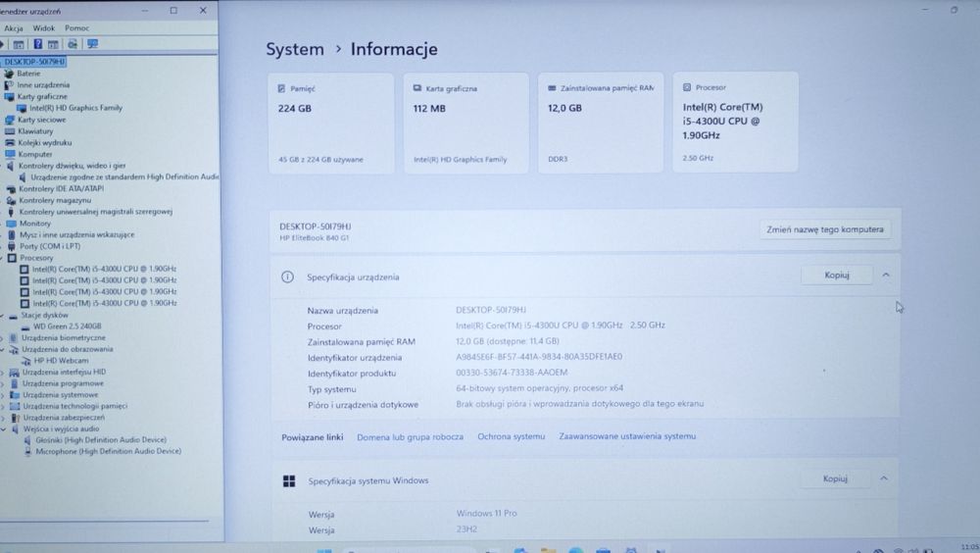Select Głośniki (High Definition Audio Device)

[101, 440]
